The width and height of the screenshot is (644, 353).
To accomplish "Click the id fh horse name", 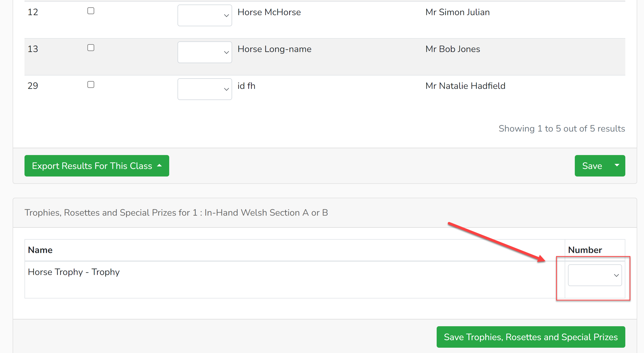I will [x=246, y=86].
